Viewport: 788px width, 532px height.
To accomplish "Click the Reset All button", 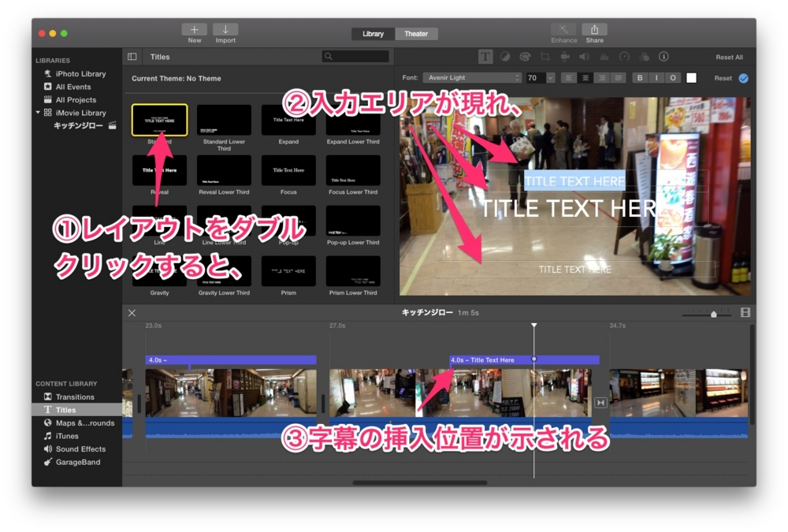I will [729, 56].
